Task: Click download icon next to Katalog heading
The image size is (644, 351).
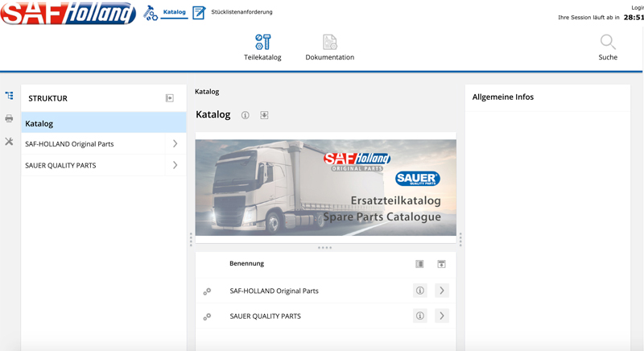Action: 264,115
